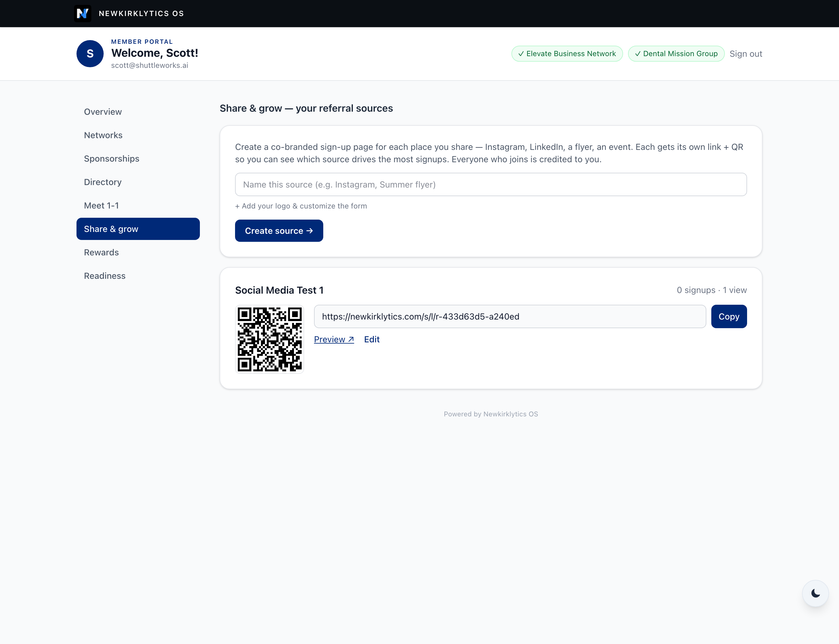Click the scott@shuttleworks.ai email text
The width and height of the screenshot is (839, 644).
(150, 66)
